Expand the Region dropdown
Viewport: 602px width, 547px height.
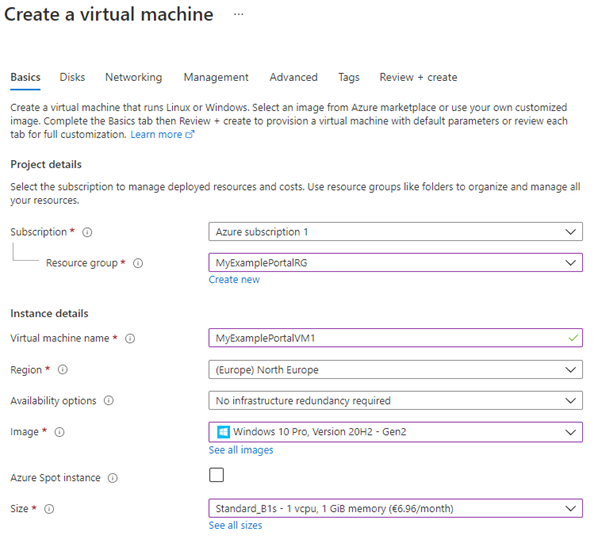[x=395, y=370]
